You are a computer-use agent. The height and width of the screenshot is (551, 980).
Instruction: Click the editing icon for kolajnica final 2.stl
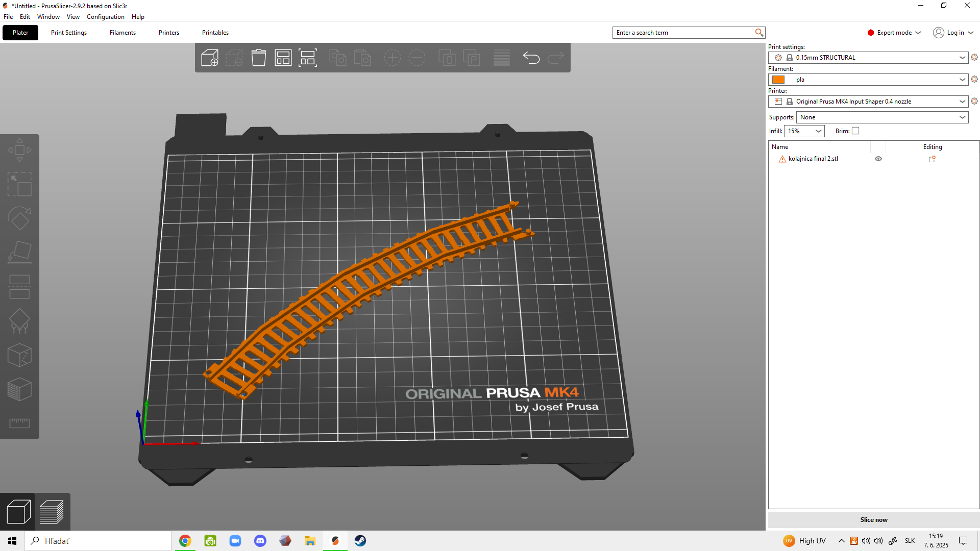[932, 159]
